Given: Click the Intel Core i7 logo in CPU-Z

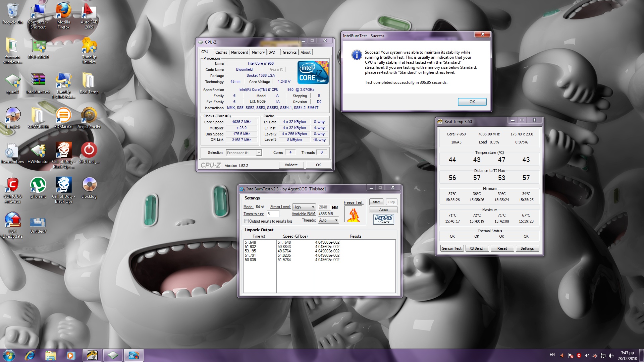Looking at the screenshot, I should [x=313, y=72].
